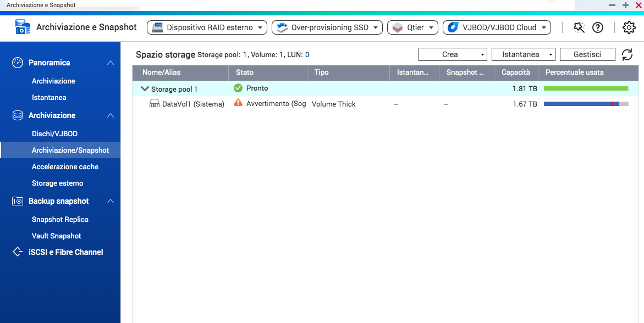
Task: Open Snapshot Replica page
Action: (x=60, y=219)
